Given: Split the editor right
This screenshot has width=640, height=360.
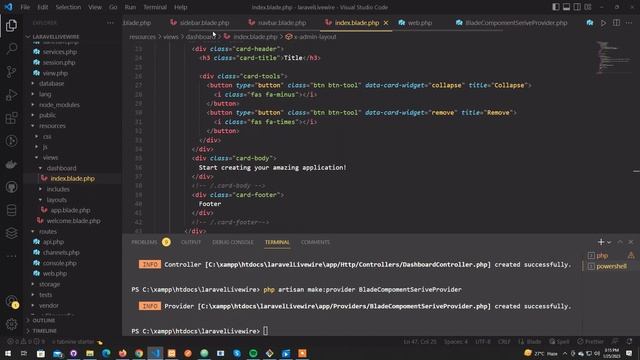Looking at the screenshot, I should pos(616,23).
